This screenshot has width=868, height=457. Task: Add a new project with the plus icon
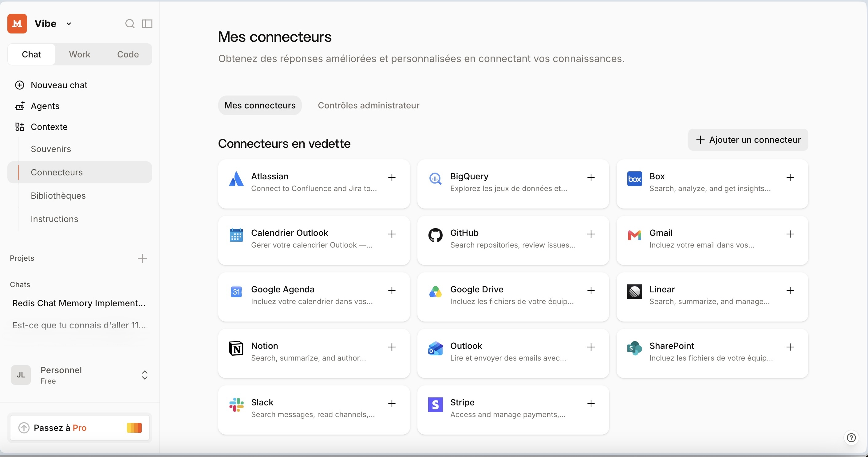coord(142,258)
